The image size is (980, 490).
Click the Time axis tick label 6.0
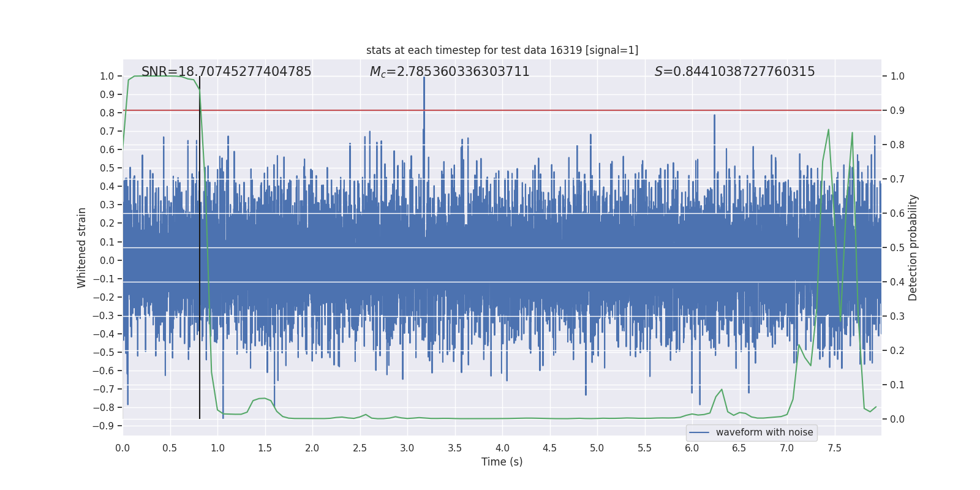(x=692, y=448)
